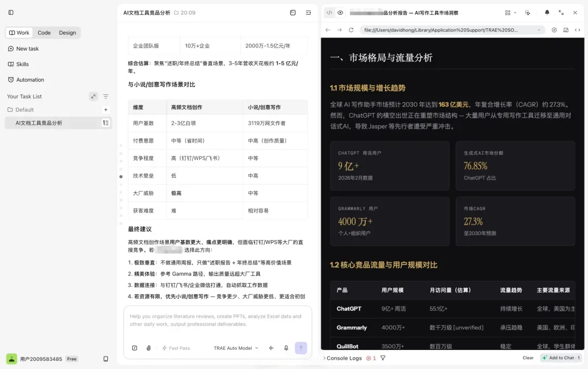
Task: Open the devtools code brackets icon
Action: coord(578,30)
